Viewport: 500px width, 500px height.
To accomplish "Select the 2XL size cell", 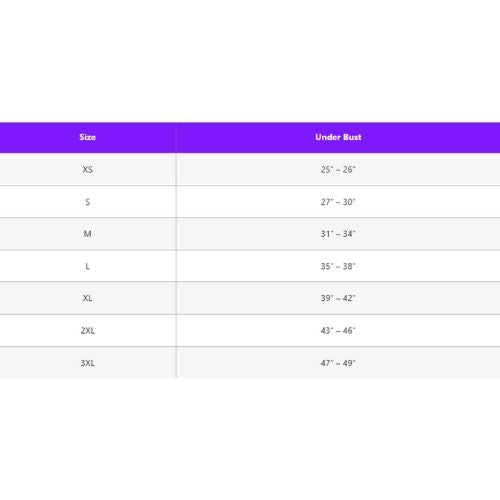I will point(88,330).
